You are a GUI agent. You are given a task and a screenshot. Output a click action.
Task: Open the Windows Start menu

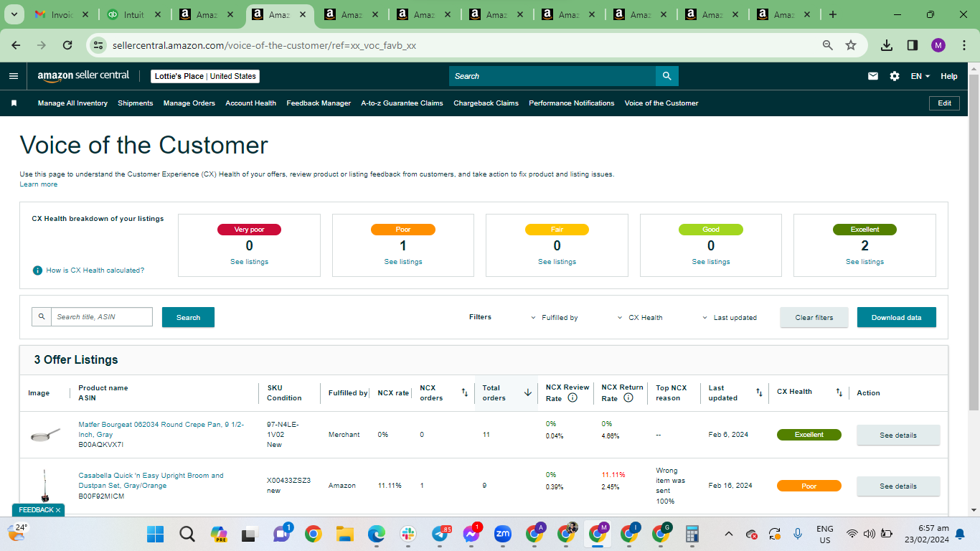[155, 534]
